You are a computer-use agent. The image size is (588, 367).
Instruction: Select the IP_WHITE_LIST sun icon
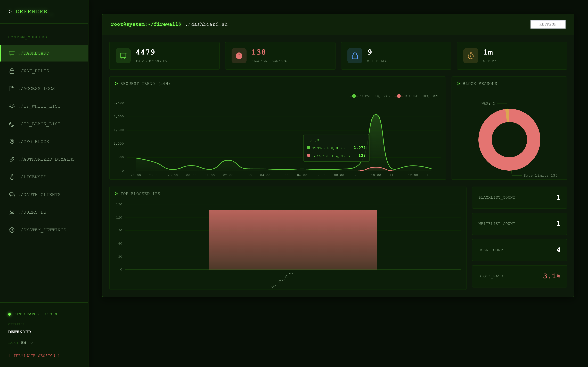coord(12,106)
